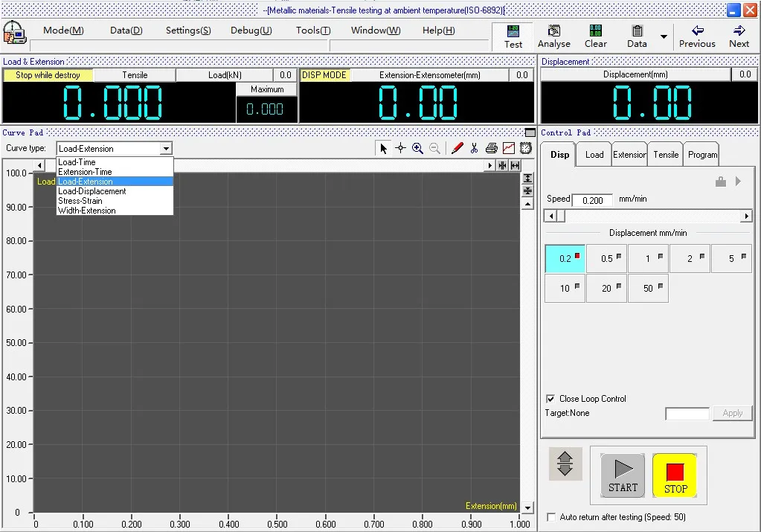Expand the Data toolbar dropdown arrow
This screenshot has height=532, width=761.
[x=663, y=36]
